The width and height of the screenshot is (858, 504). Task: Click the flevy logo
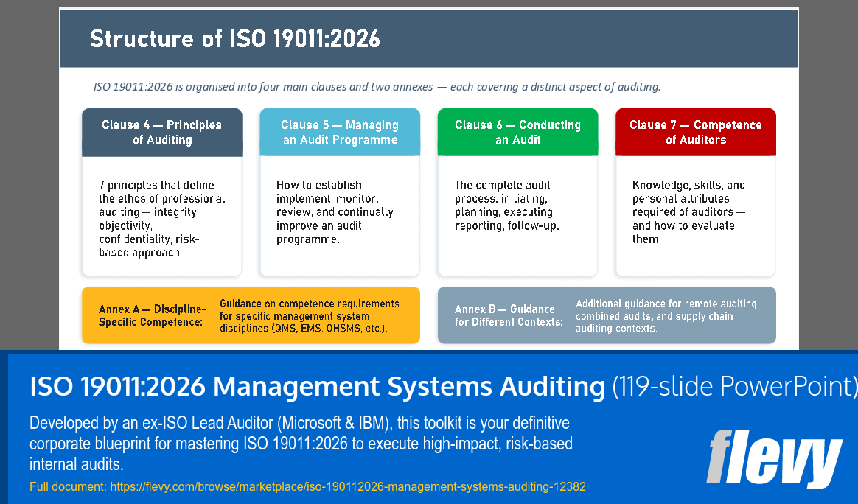pos(773,458)
